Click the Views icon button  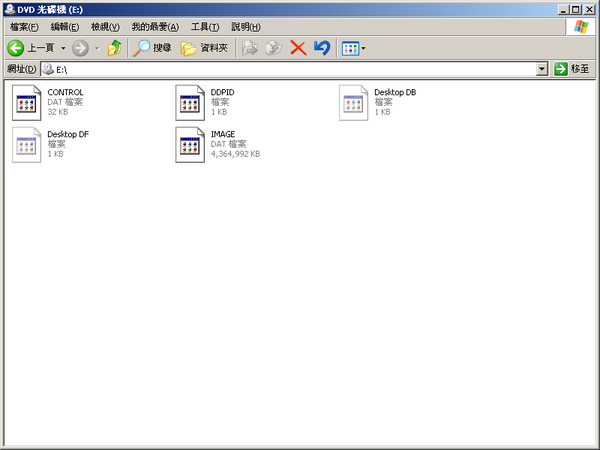coord(350,49)
